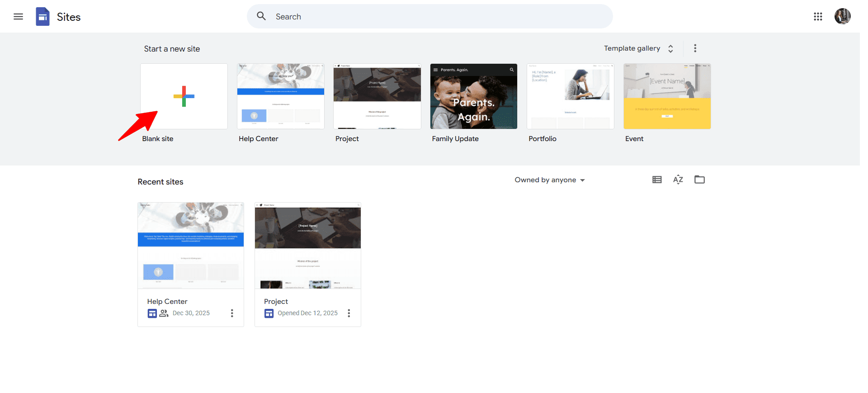Image resolution: width=868 pixels, height=393 pixels.
Task: Click the recent Help Center site title
Action: tap(167, 302)
